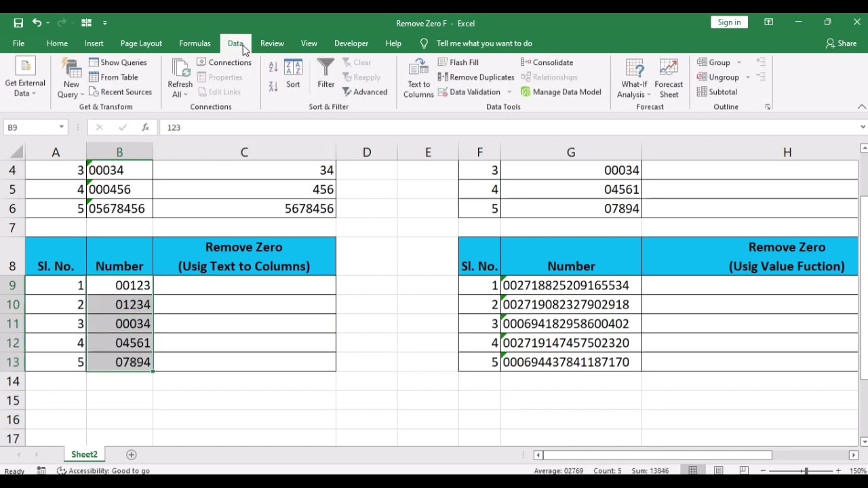868x488 pixels.
Task: Open the Data Validation dropdown arrow
Action: coord(509,92)
